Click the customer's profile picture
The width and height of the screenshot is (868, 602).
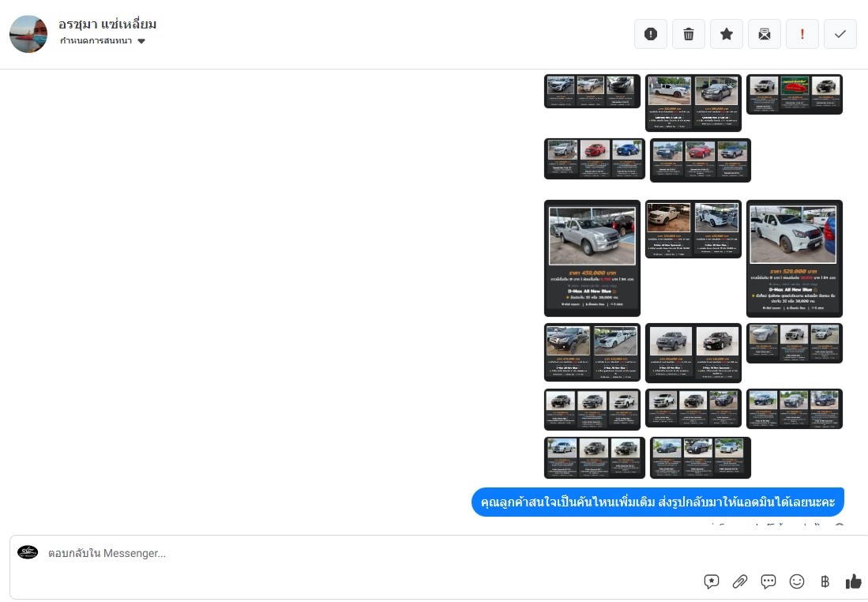point(28,34)
